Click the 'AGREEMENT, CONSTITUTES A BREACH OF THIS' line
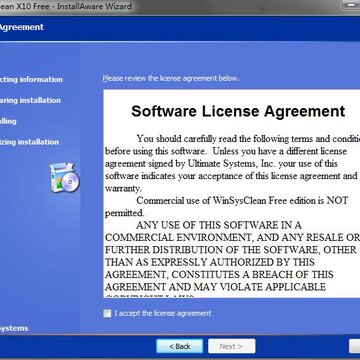This screenshot has width=360, height=360. tap(219, 274)
